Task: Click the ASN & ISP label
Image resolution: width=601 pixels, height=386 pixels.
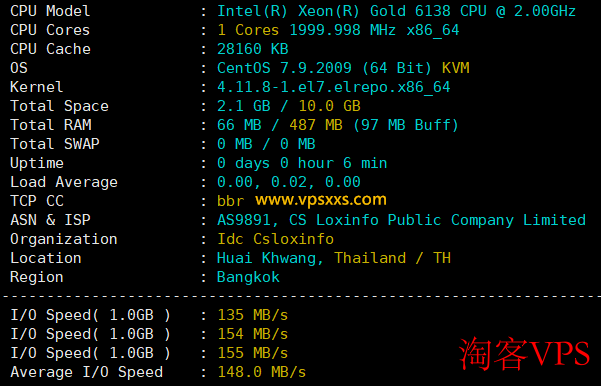Action: 50,220
